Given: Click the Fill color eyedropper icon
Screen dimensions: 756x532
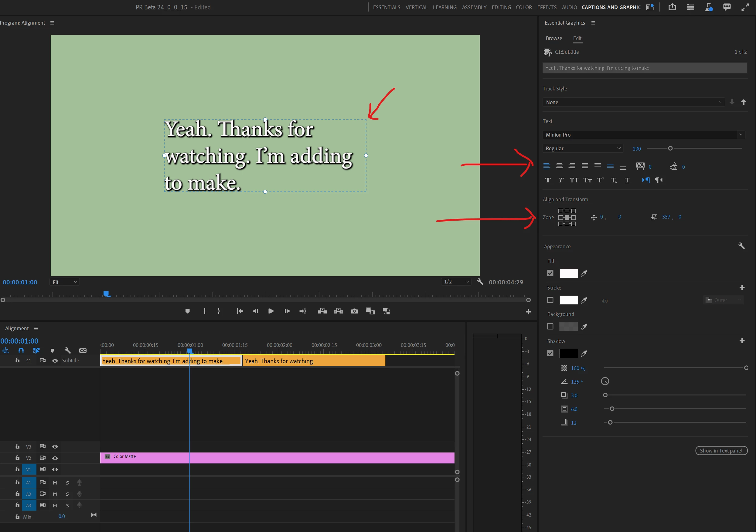Looking at the screenshot, I should click(584, 273).
